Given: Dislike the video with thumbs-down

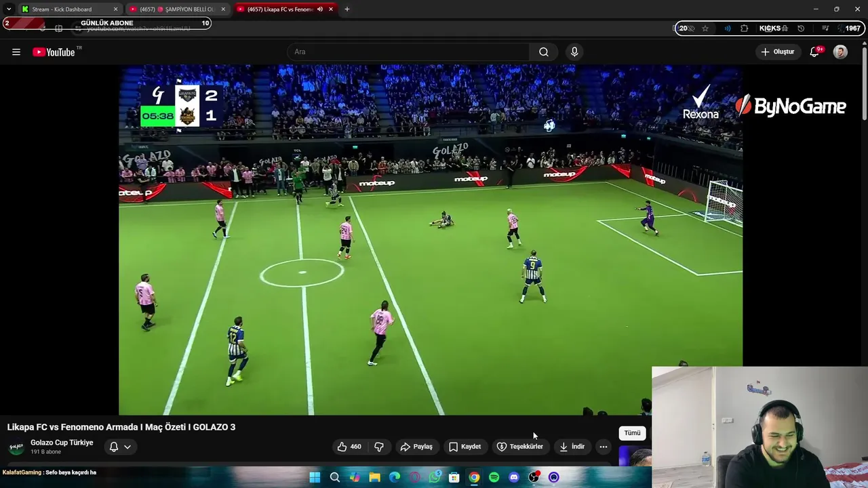Looking at the screenshot, I should click(379, 447).
